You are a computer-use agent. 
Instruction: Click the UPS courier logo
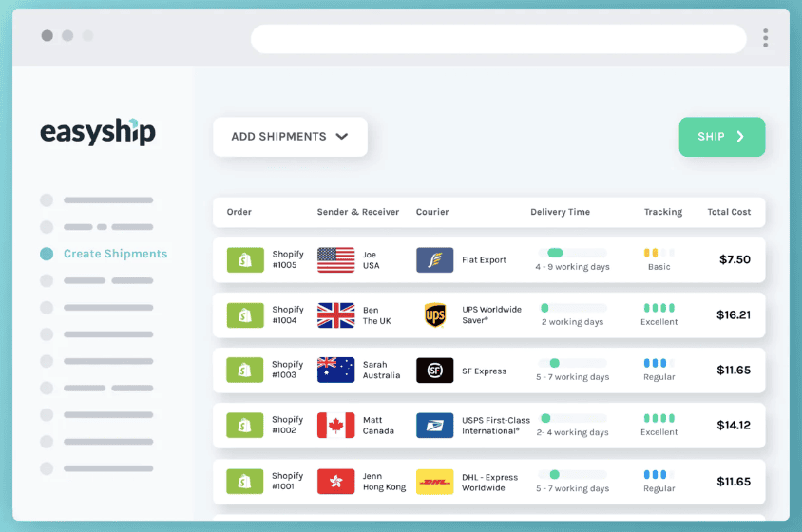435,315
